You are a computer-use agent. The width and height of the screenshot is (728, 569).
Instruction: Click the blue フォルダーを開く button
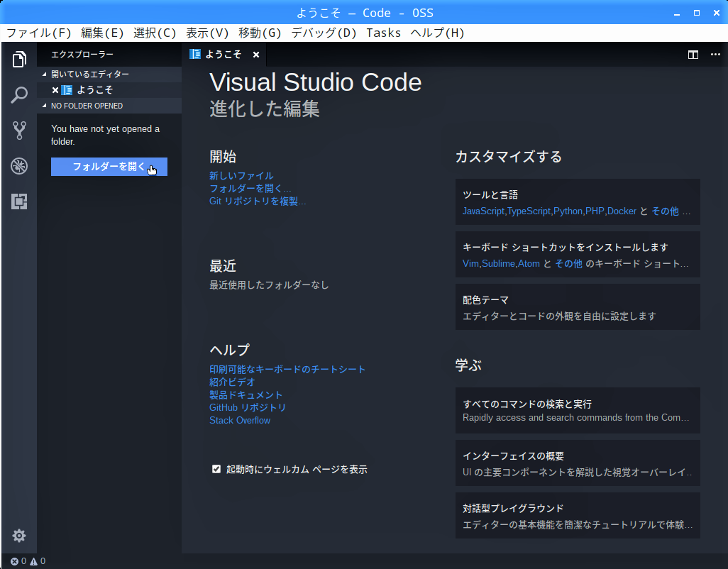click(109, 167)
